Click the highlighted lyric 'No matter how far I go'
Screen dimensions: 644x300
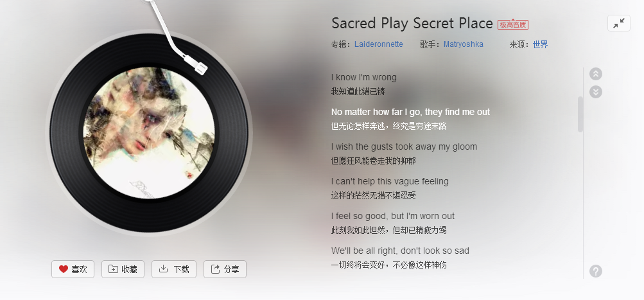[x=410, y=112]
